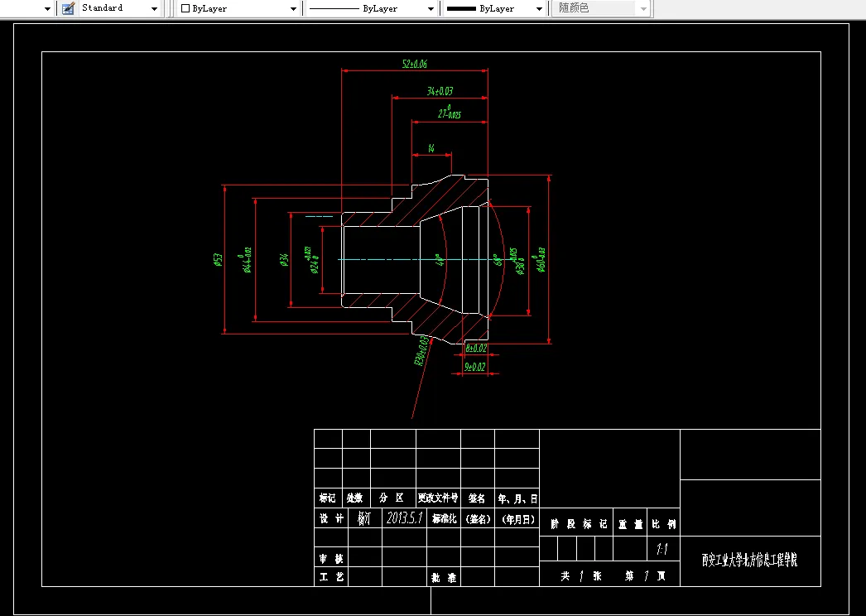
Task: Click the designer name beside 设计
Action: [x=363, y=518]
